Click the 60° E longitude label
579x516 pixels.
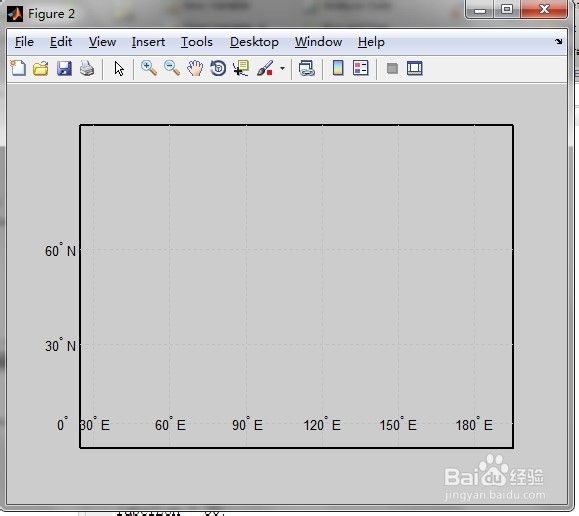point(170,424)
